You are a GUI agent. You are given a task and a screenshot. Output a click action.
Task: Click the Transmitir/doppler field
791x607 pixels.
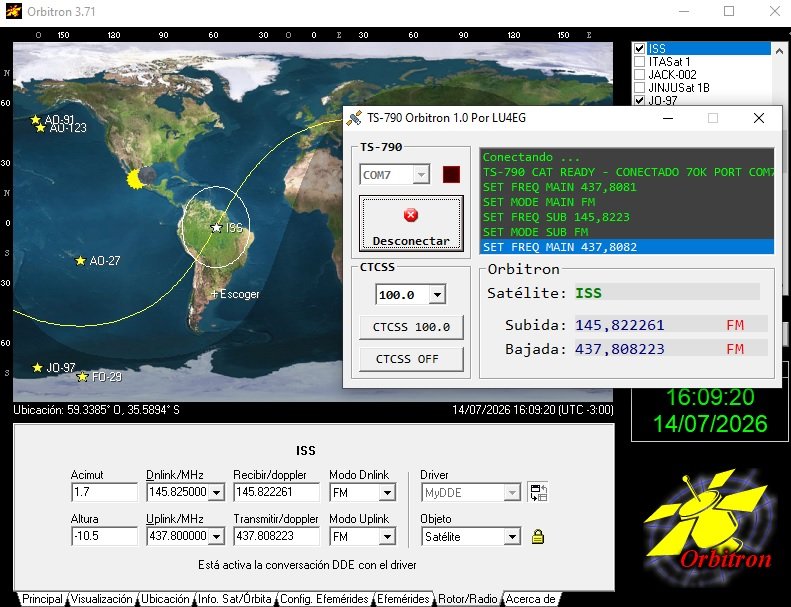coord(276,536)
